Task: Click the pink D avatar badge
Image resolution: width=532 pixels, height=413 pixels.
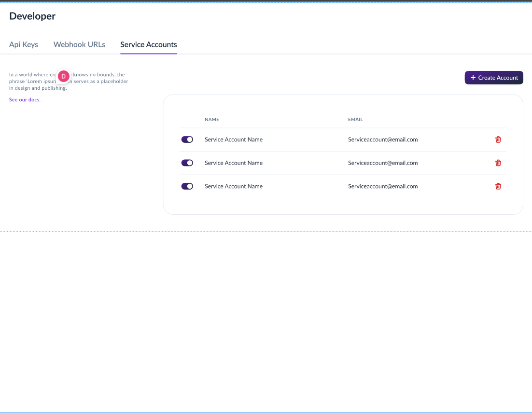Action: (63, 76)
